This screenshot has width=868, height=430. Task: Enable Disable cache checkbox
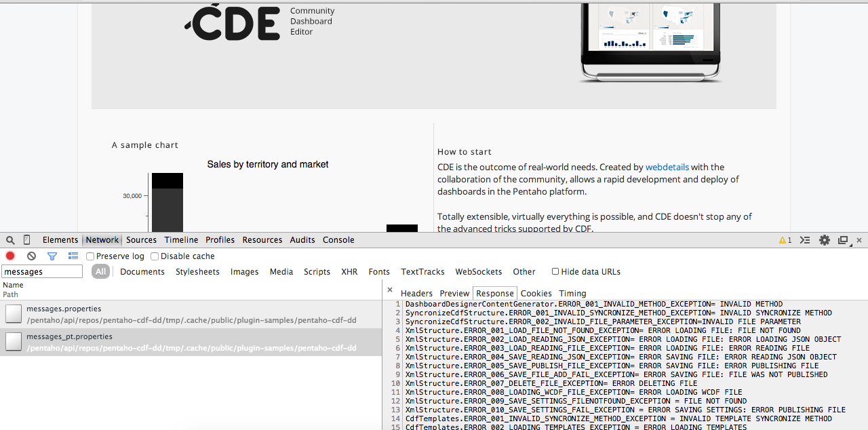tap(155, 256)
